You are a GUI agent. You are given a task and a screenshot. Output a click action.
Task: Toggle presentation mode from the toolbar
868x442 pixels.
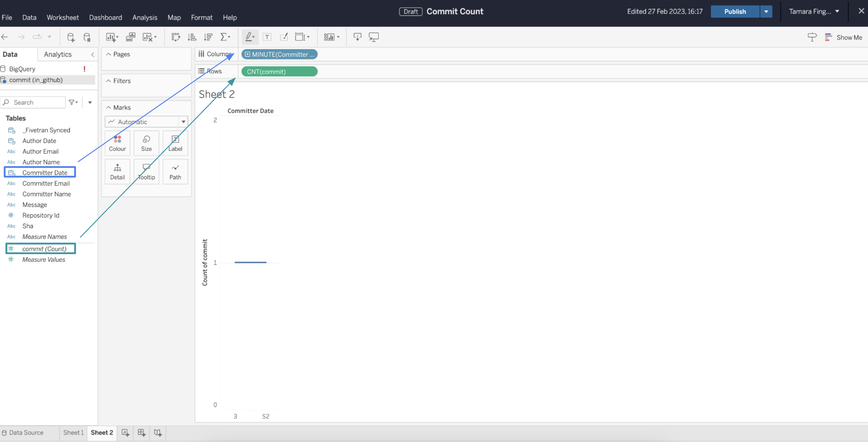click(374, 37)
